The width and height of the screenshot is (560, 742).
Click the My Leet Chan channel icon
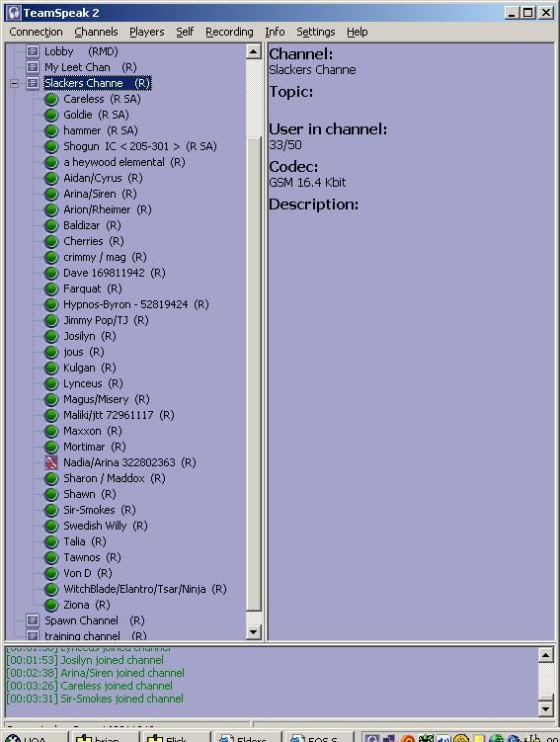[33, 67]
